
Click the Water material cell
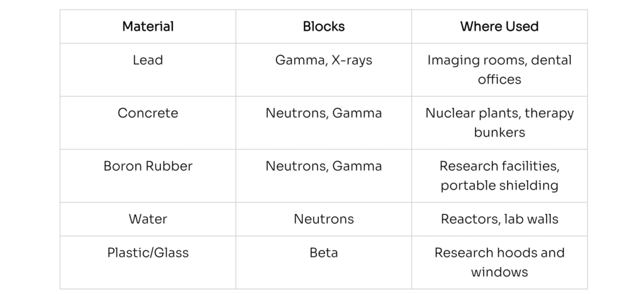pos(148,219)
